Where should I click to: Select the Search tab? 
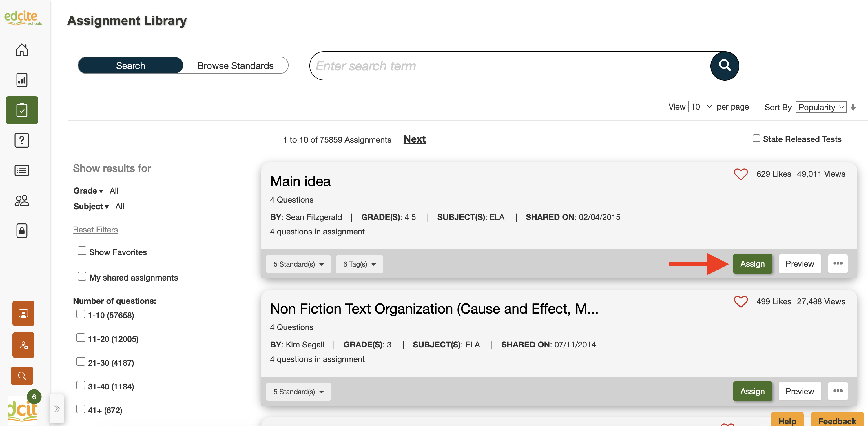point(130,65)
